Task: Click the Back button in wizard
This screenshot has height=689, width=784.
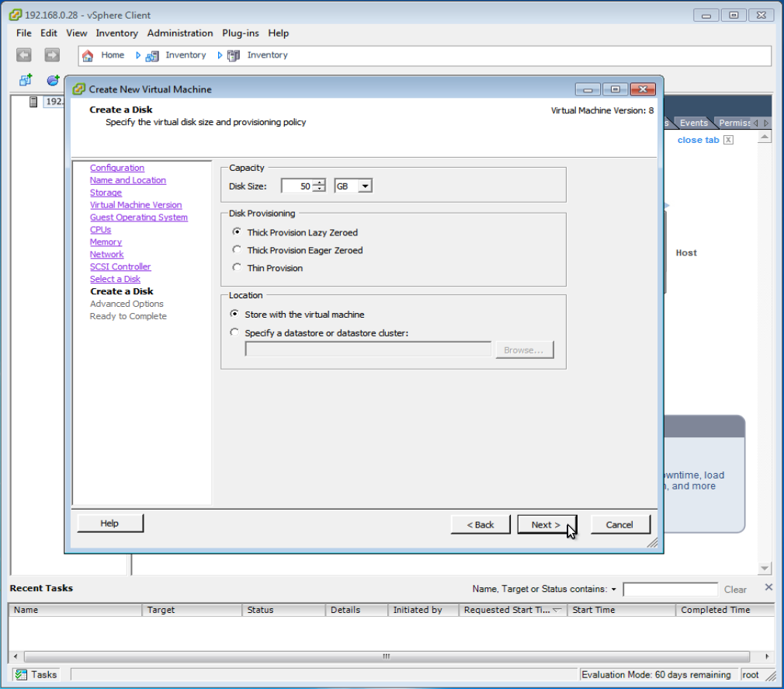Action: [x=480, y=524]
